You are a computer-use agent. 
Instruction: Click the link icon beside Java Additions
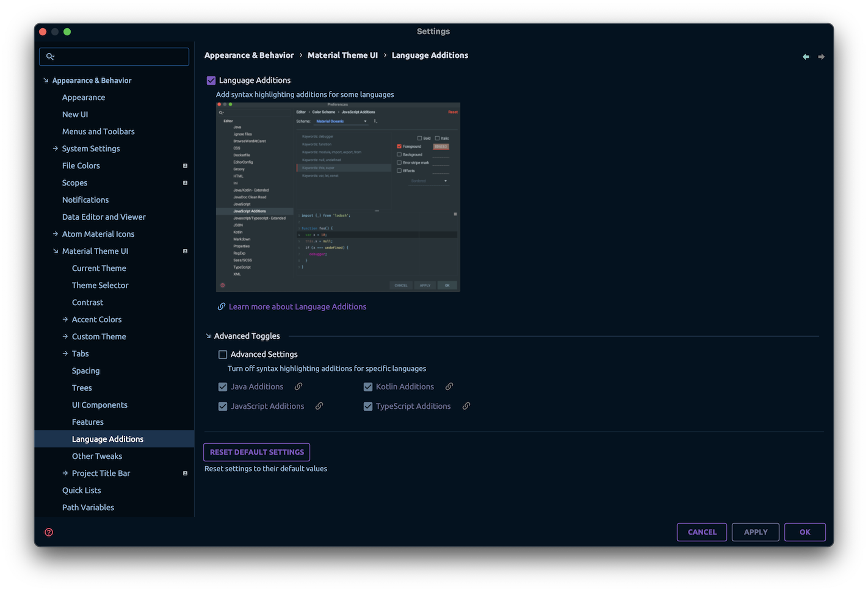click(x=298, y=386)
